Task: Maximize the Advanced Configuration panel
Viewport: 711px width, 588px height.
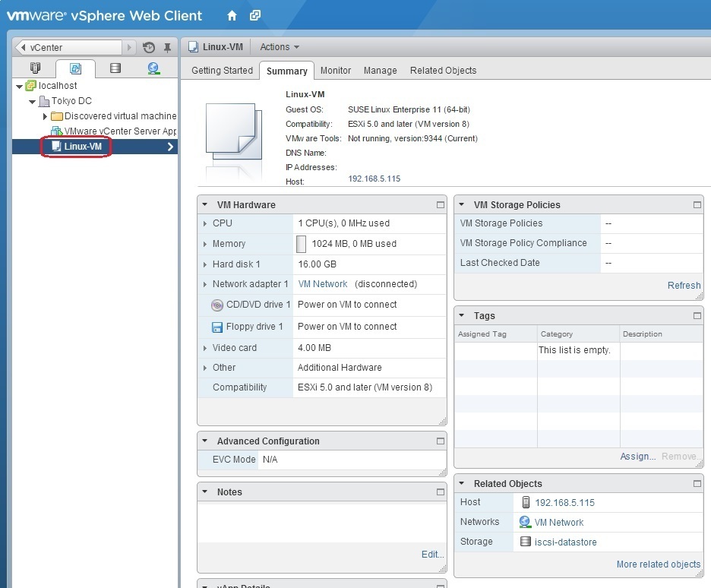Action: [x=441, y=441]
